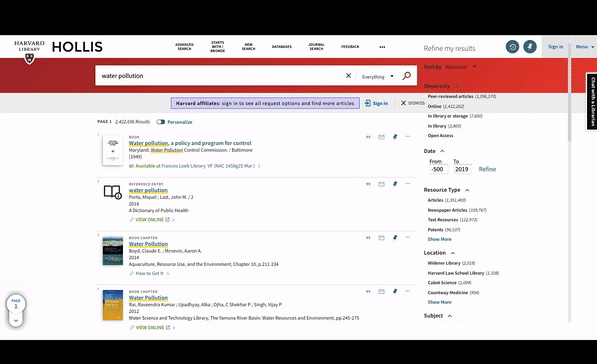
Task: Click the date From field showing -500
Action: [x=438, y=169]
